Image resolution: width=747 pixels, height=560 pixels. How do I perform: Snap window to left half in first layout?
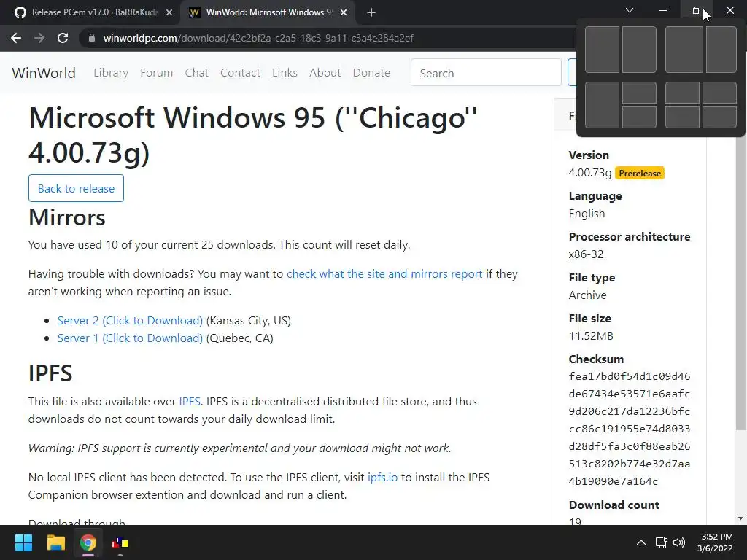pyautogui.click(x=602, y=50)
